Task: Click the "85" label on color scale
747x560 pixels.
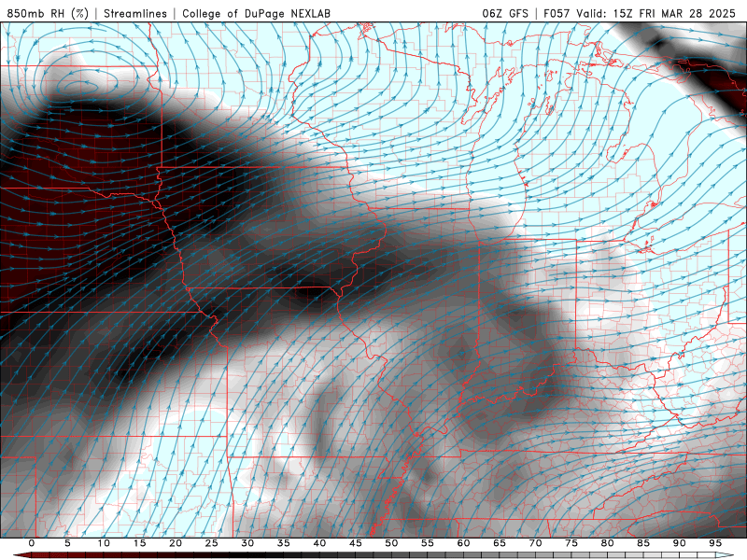Action: coord(643,543)
